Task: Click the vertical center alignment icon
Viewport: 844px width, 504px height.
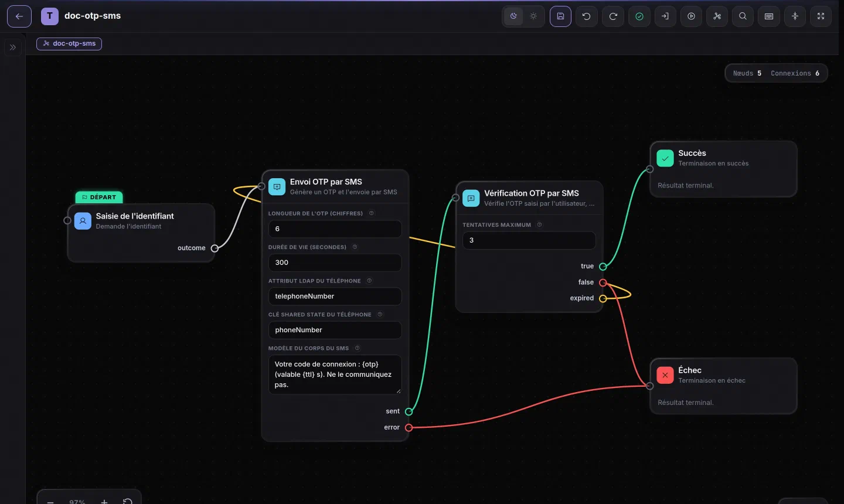Action: [795, 16]
